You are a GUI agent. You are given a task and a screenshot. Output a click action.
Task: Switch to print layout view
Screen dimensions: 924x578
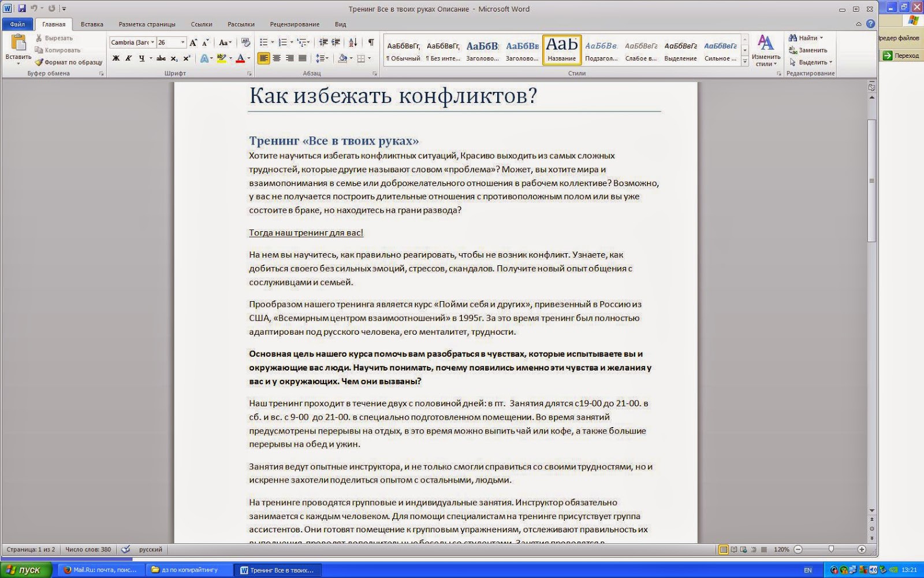coord(723,549)
